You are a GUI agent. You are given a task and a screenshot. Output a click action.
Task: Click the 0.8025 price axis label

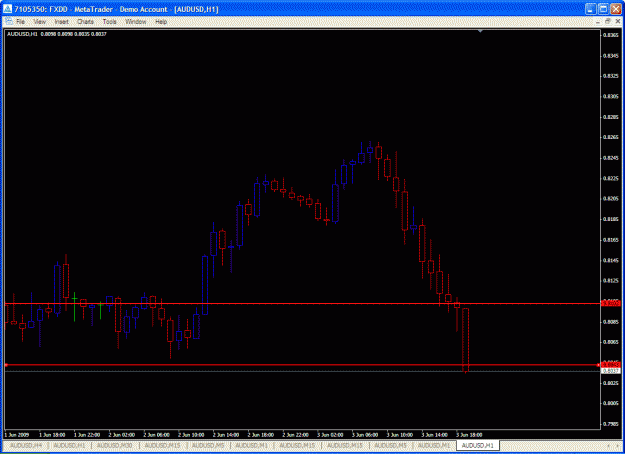point(610,383)
